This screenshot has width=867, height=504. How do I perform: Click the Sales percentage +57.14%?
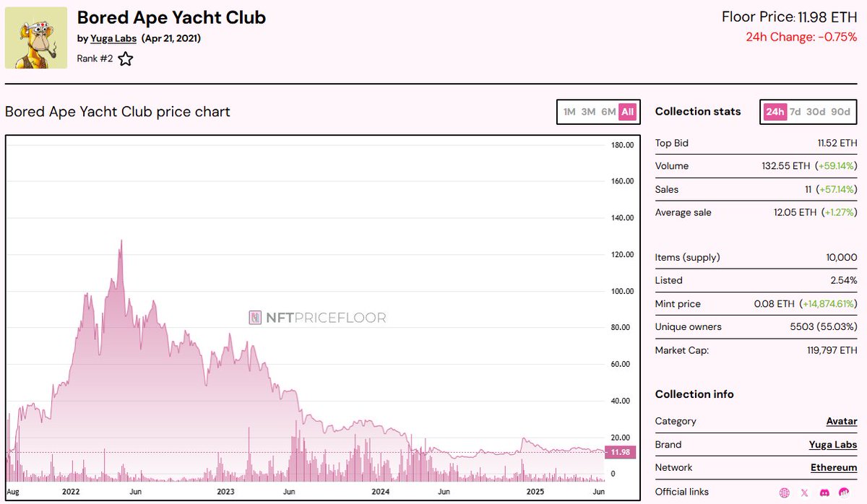point(837,189)
